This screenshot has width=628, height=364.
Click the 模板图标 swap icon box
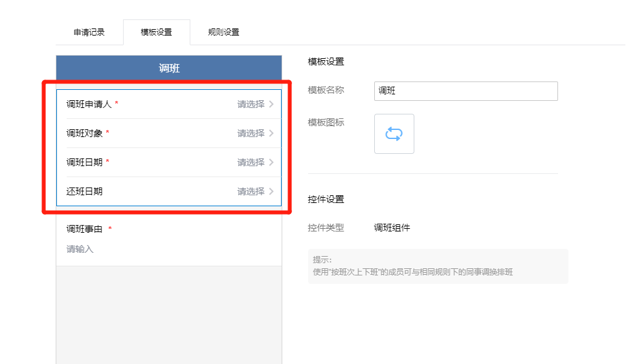[x=394, y=134]
